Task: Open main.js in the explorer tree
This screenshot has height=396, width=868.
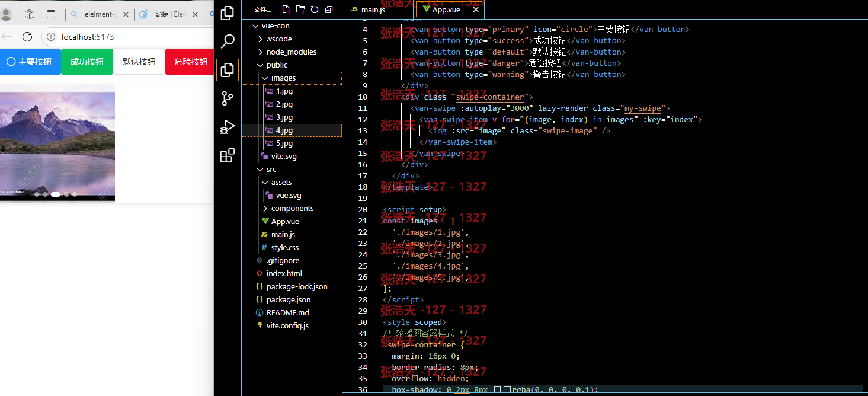Action: [283, 235]
